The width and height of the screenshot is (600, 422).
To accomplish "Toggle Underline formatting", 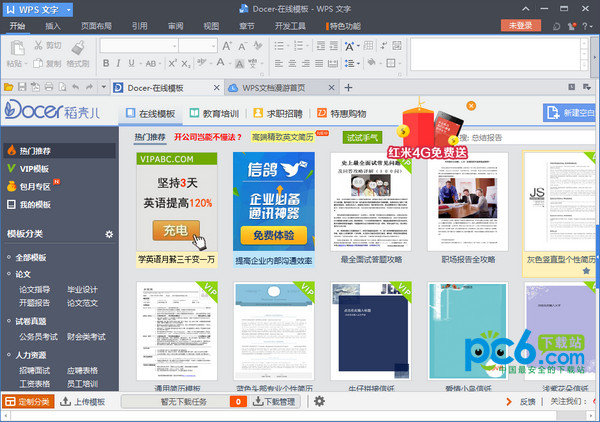I will click(x=131, y=63).
